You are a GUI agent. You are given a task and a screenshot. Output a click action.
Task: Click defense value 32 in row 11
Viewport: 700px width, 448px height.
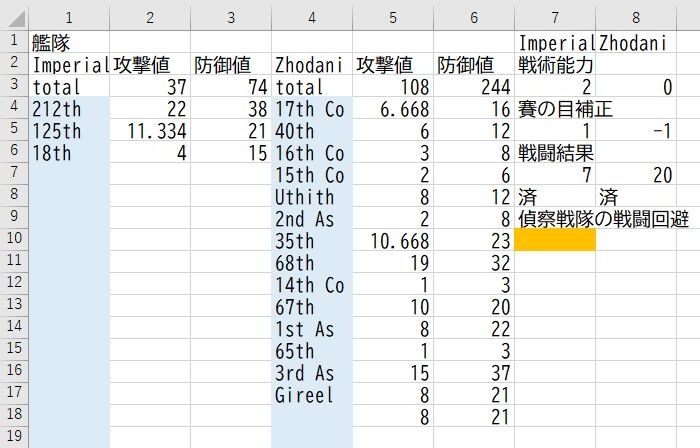tap(474, 261)
